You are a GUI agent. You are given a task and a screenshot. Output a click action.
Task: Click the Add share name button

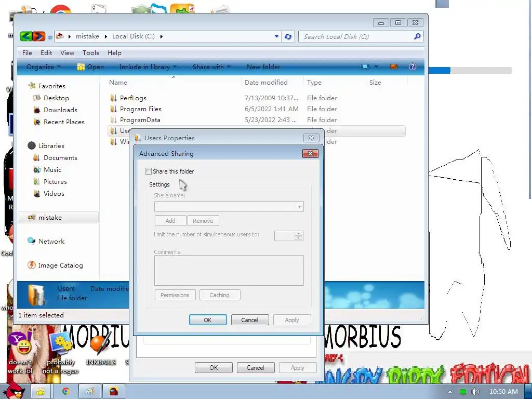(x=170, y=220)
